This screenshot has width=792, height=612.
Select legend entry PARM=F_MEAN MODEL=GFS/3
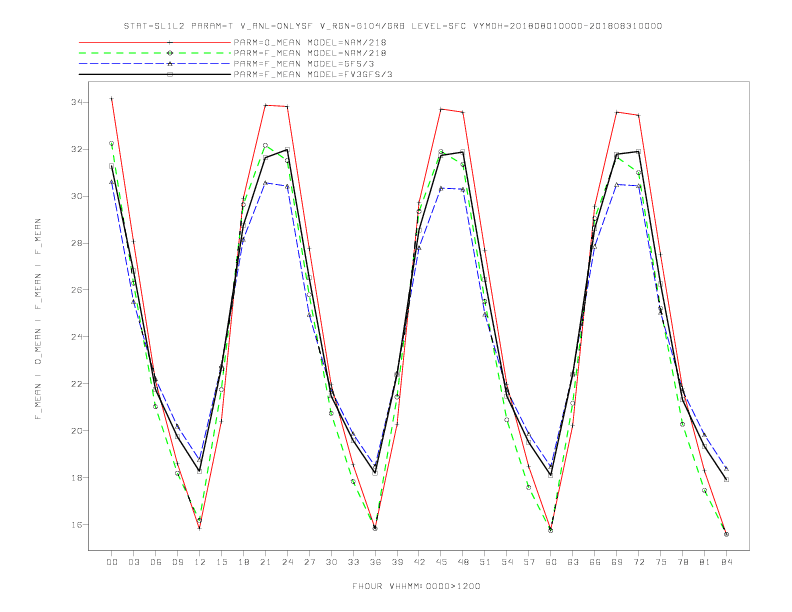(x=304, y=64)
